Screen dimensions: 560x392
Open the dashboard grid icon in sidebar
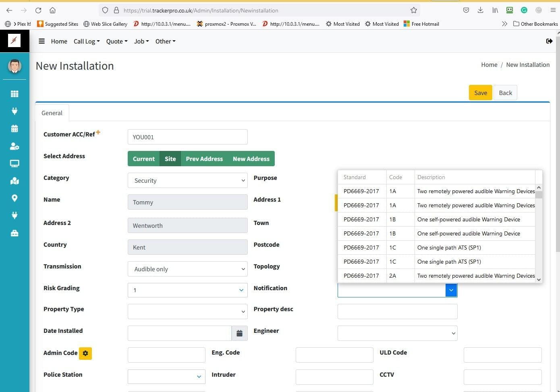coord(15,94)
